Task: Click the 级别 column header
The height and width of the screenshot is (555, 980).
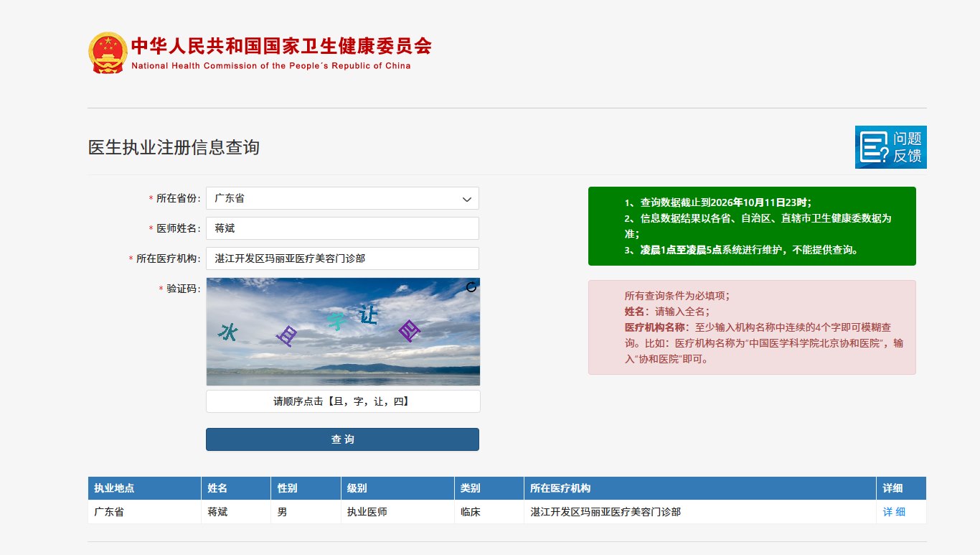Action: [397, 488]
